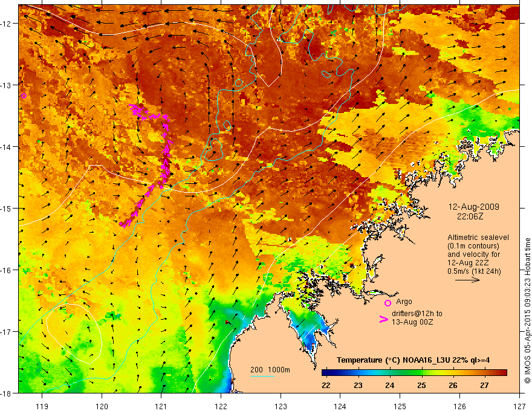Image resolution: width=532 pixels, height=411 pixels.
Task: Click the dark blue 22°C end of colorbar
Action: pyautogui.click(x=326, y=373)
